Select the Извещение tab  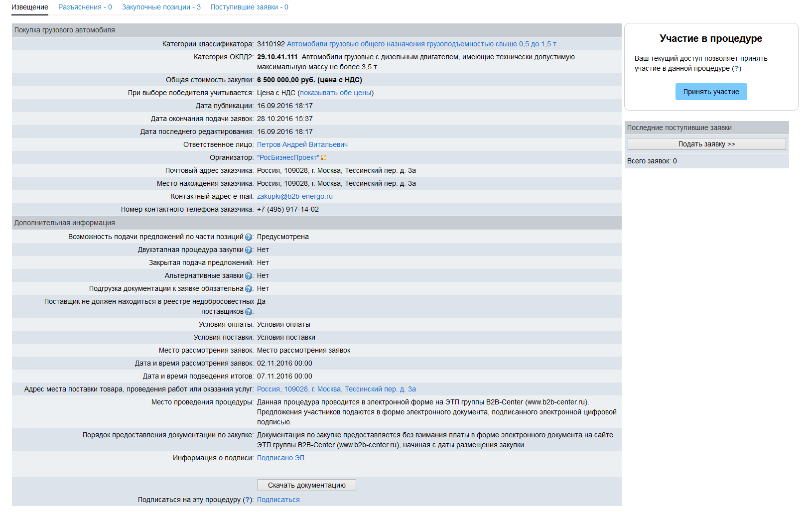(30, 7)
